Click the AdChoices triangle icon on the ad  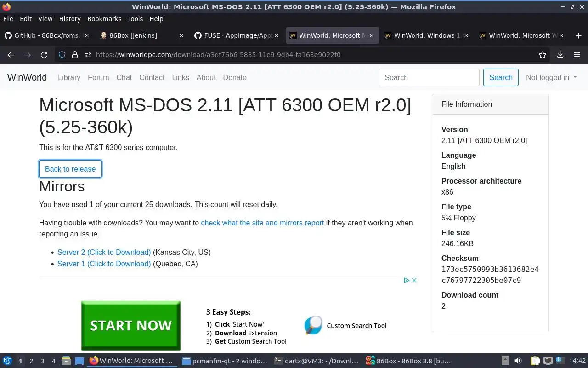click(407, 280)
